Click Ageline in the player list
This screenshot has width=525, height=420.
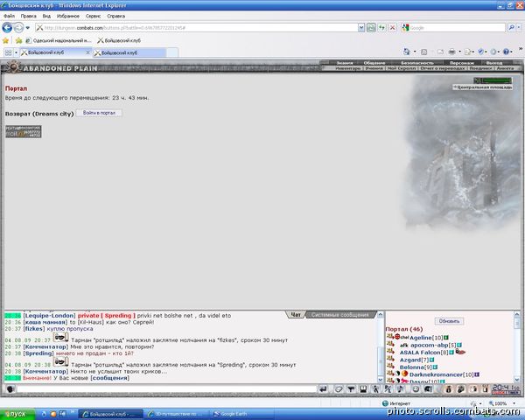point(421,338)
